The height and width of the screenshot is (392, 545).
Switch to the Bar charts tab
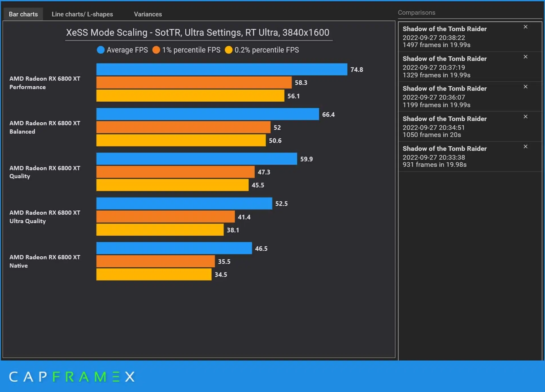(x=23, y=14)
